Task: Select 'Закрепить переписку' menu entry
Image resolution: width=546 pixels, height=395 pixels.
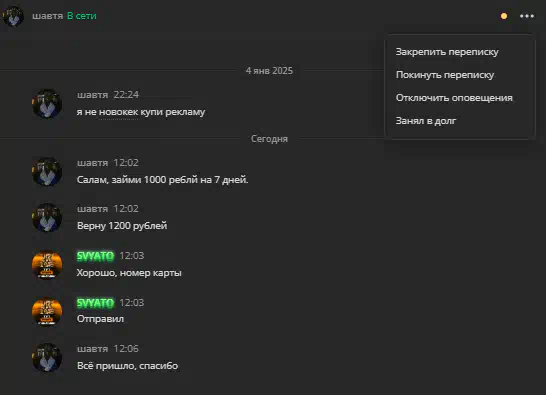Action: [x=447, y=52]
